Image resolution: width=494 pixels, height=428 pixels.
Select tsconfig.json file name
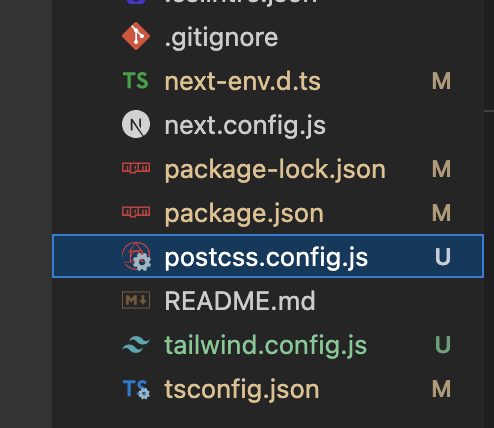(242, 389)
